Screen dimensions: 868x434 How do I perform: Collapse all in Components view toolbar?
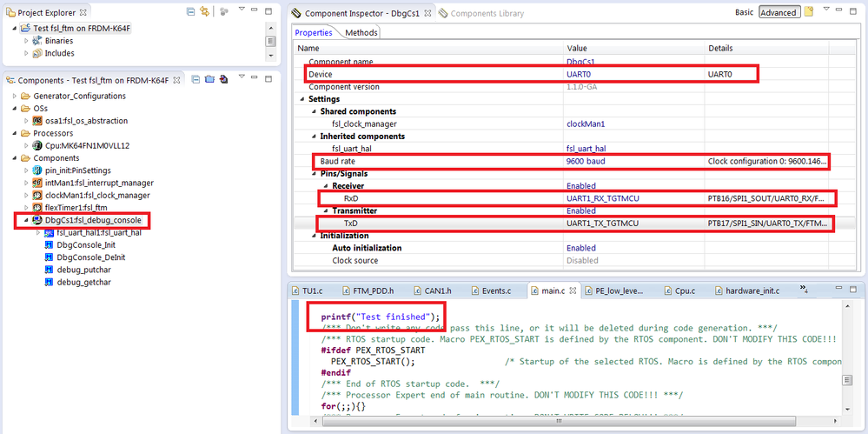coord(195,79)
